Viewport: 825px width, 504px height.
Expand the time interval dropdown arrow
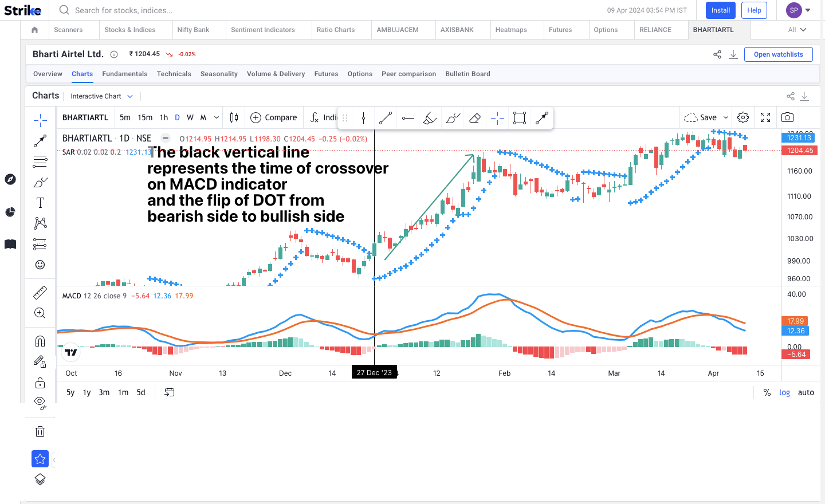(x=217, y=117)
